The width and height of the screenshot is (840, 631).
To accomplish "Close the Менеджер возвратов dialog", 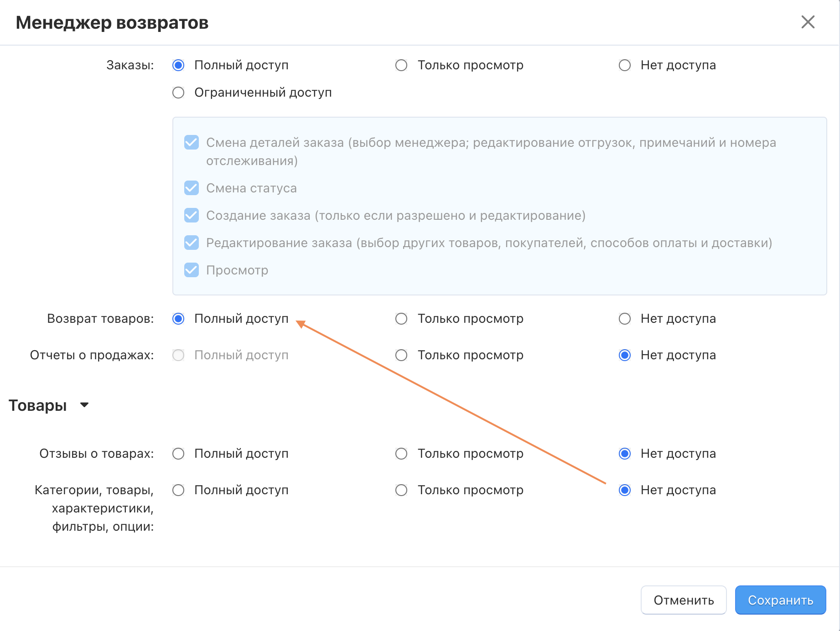I will 808,22.
